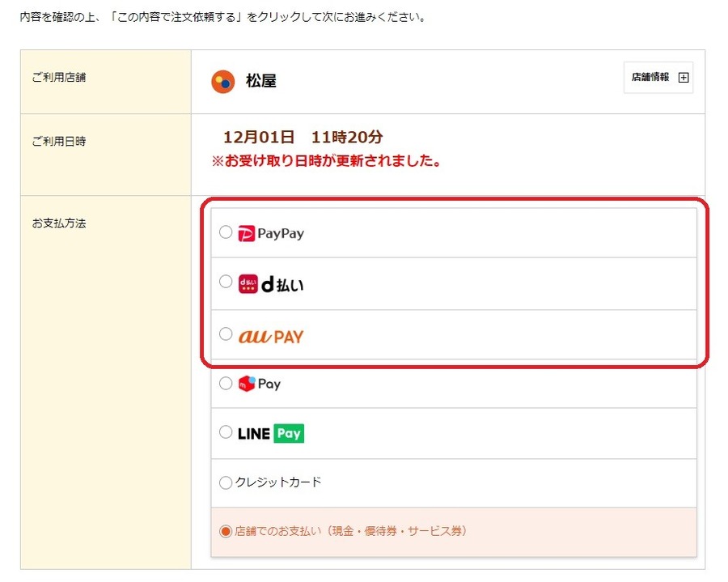Expand the 店舗情報 plus icon
This screenshot has width=728, height=582.
pos(684,78)
